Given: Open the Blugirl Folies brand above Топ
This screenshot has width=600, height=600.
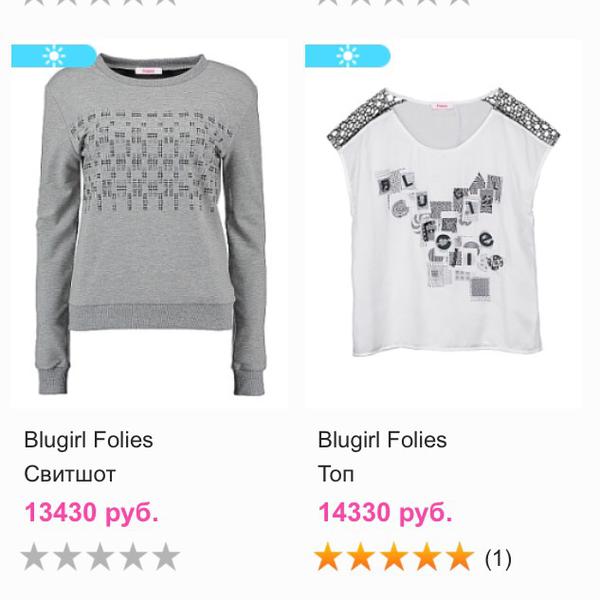Looking at the screenshot, I should pos(382,440).
